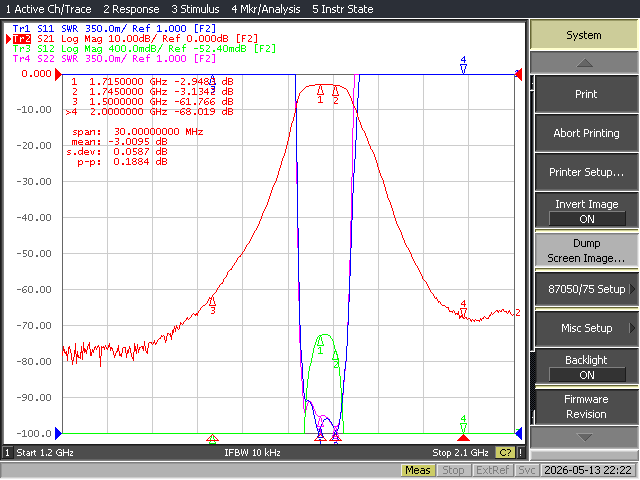The image size is (640, 480).
Task: Click span 30.00000000 MHz statistic
Action: (138, 131)
